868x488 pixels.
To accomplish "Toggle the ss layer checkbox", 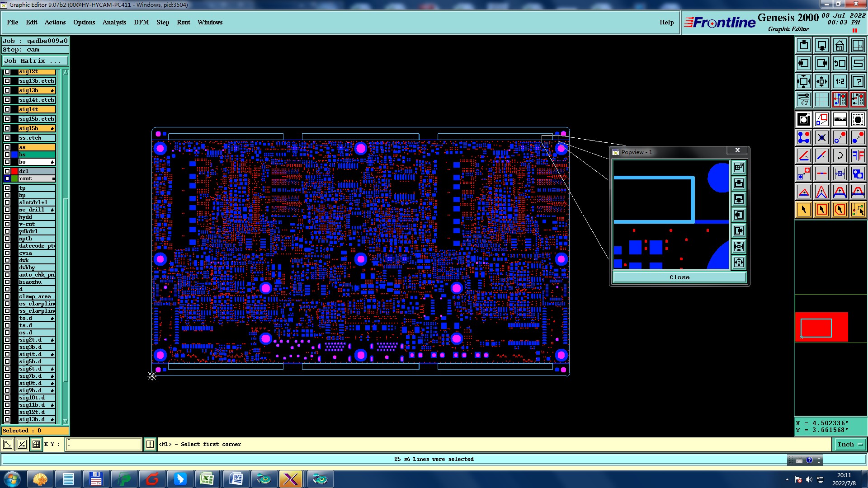I will click(x=7, y=147).
